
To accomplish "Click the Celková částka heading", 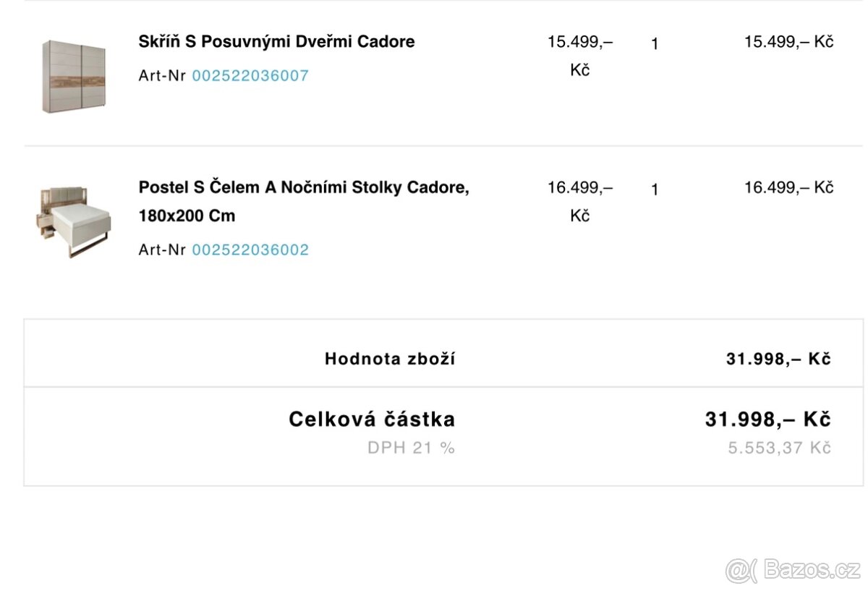I will pyautogui.click(x=372, y=419).
